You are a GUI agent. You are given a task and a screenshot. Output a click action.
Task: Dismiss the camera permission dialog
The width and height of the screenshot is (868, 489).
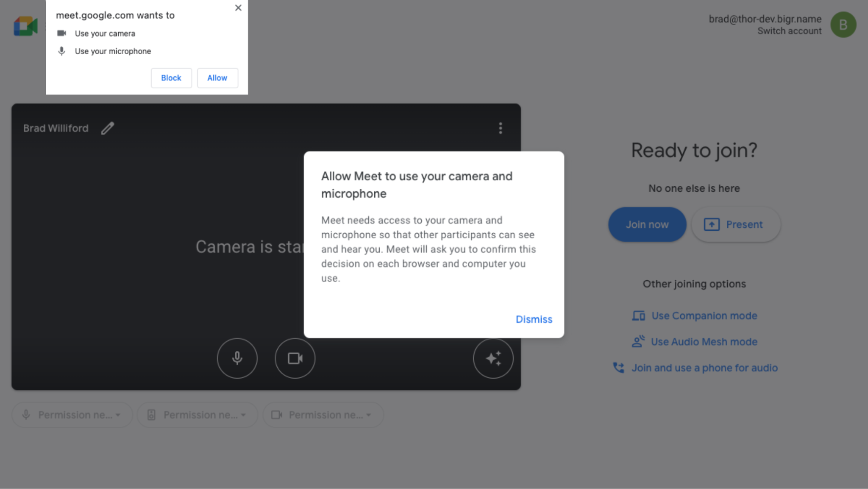click(x=534, y=319)
